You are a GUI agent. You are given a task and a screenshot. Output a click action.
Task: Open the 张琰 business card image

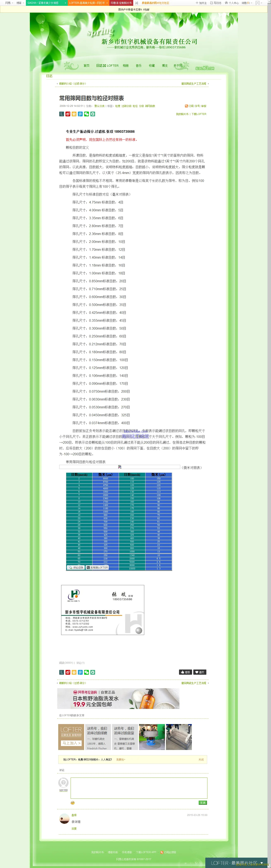[103, 610]
